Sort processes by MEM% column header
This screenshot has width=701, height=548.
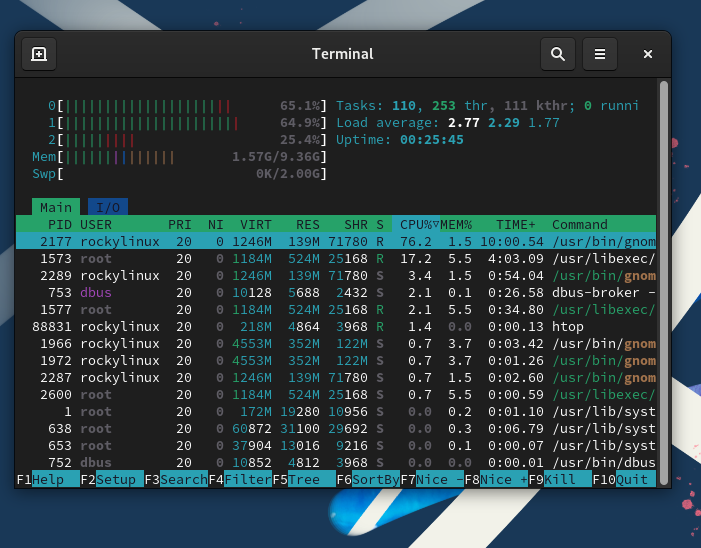point(456,224)
